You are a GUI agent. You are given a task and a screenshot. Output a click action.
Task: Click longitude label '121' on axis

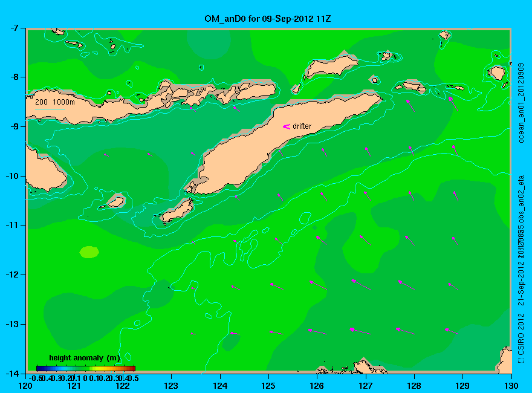(x=74, y=386)
